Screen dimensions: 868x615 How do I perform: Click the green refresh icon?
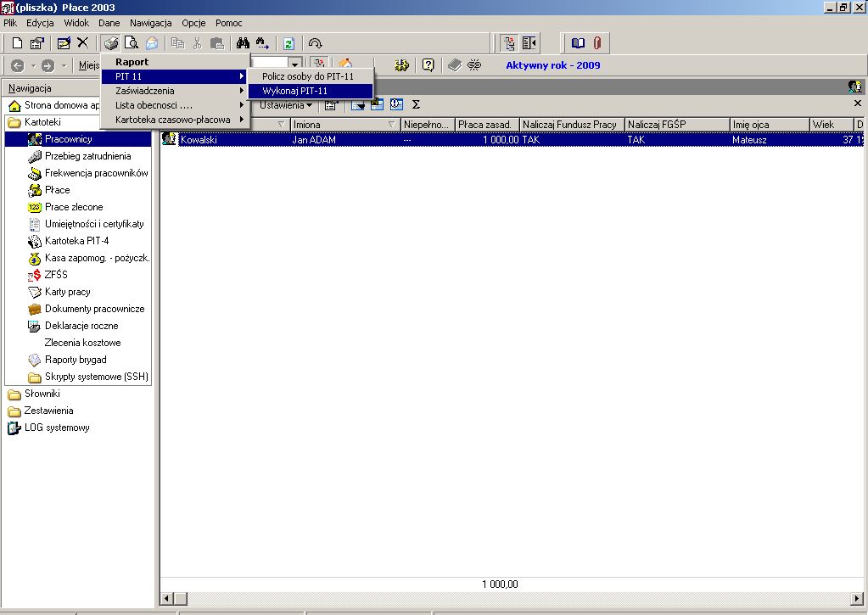pyautogui.click(x=288, y=43)
